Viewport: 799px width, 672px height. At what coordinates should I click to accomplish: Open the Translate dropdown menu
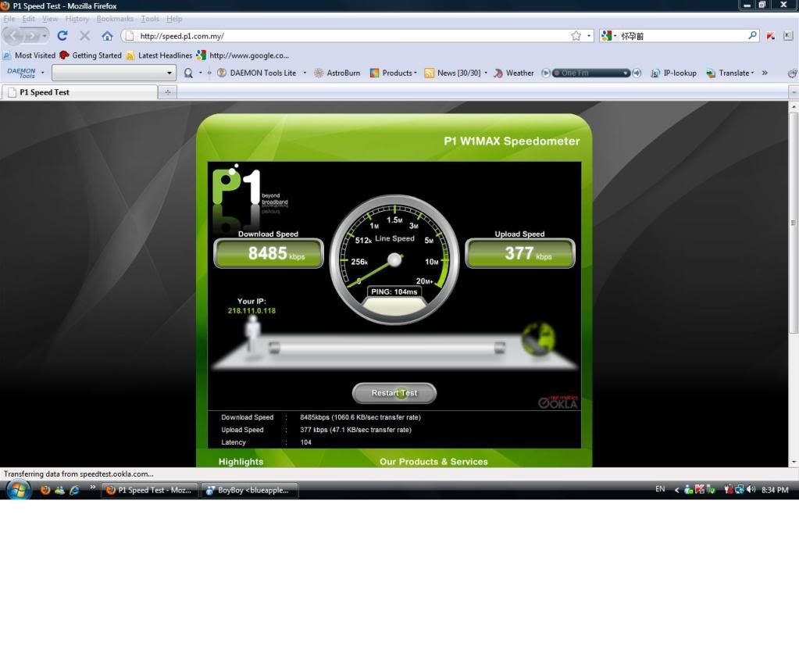(x=730, y=73)
